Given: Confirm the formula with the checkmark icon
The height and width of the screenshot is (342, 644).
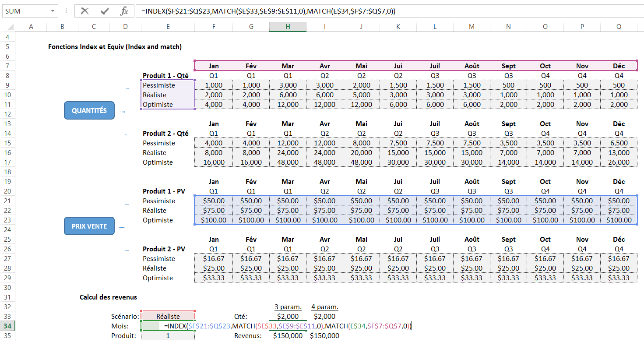Looking at the screenshot, I should (x=104, y=11).
